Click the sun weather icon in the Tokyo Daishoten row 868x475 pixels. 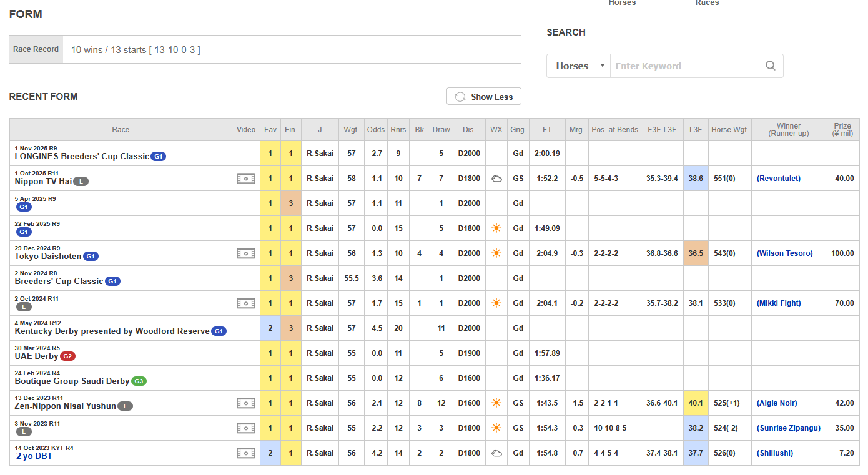pos(496,253)
